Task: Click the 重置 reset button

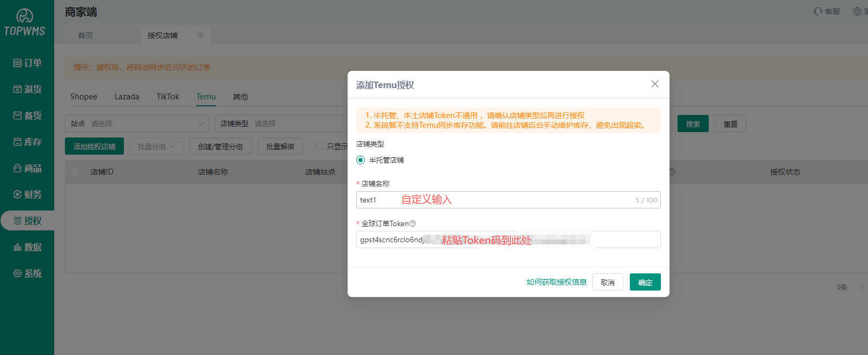Action: (x=731, y=124)
